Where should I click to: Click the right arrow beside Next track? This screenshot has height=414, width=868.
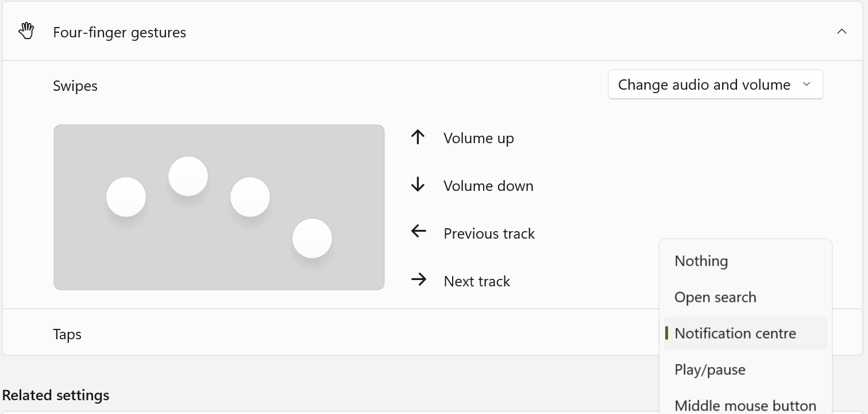[418, 280]
